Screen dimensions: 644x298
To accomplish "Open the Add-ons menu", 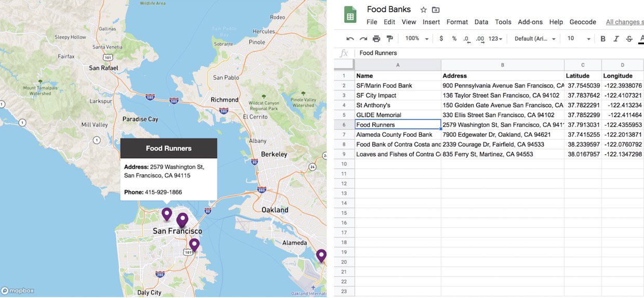I will point(530,22).
